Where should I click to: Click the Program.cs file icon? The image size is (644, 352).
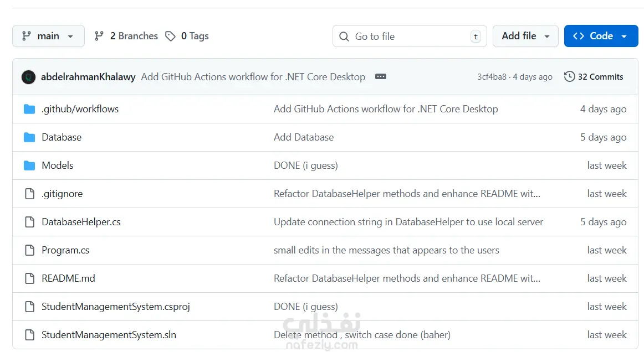click(29, 250)
